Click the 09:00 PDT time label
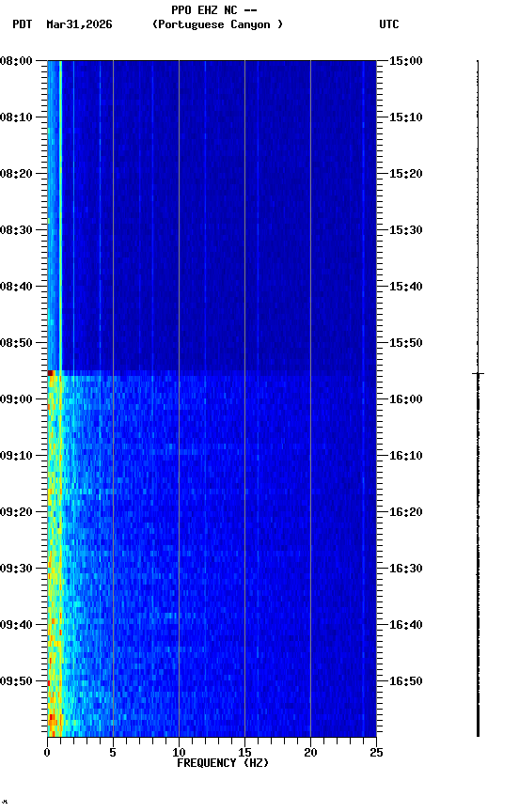The height and width of the screenshot is (812, 519). [x=16, y=399]
